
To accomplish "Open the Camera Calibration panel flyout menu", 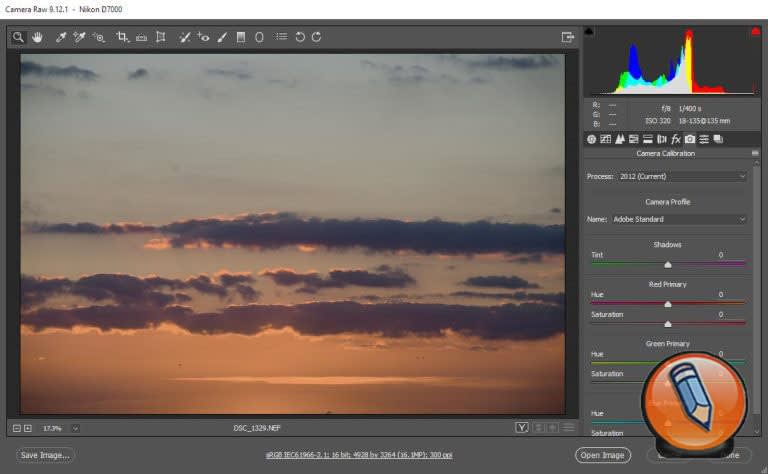I will tap(755, 153).
